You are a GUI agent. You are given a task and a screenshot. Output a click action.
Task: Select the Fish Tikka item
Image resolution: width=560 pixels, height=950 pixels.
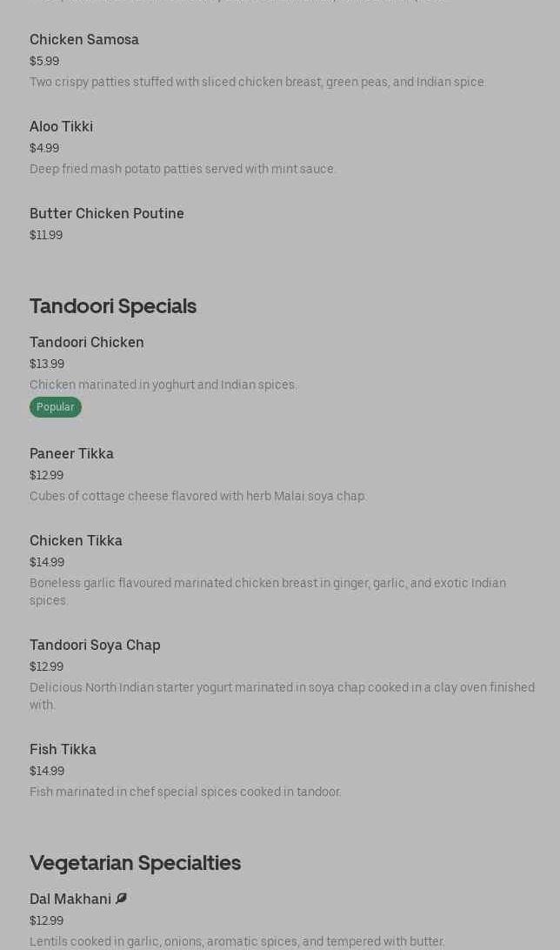63,749
